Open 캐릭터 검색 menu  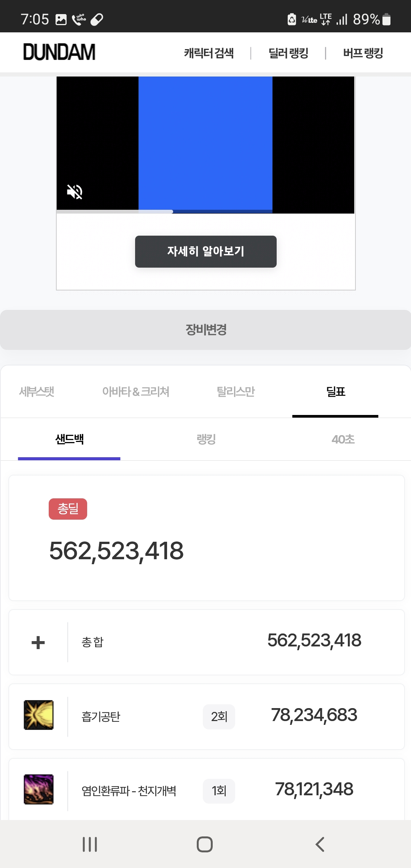pos(209,53)
